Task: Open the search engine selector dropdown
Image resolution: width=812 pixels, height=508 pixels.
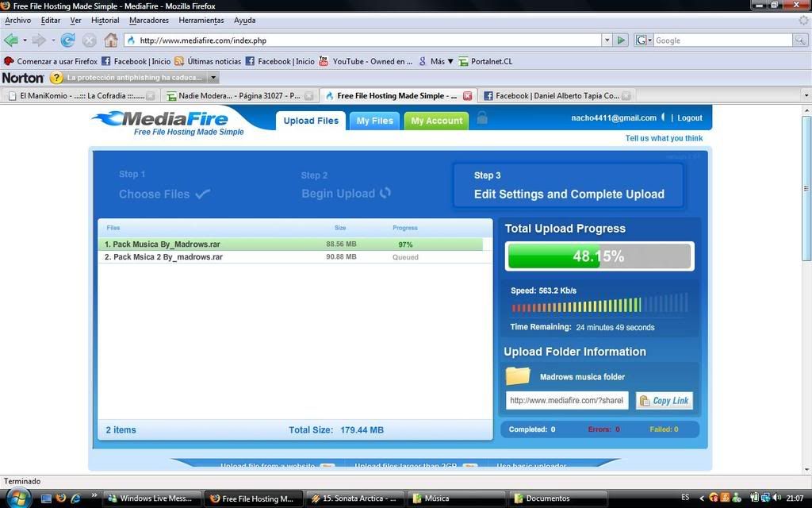Action: click(x=643, y=40)
